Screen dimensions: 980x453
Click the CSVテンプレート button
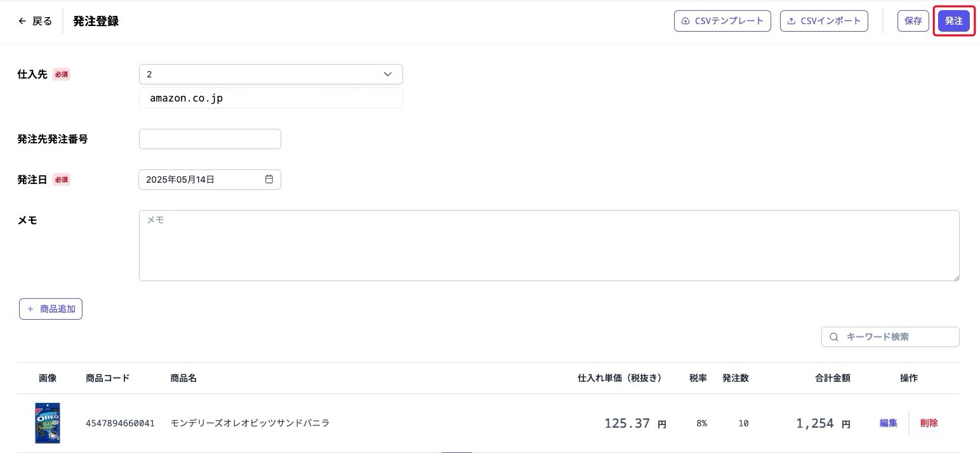722,20
